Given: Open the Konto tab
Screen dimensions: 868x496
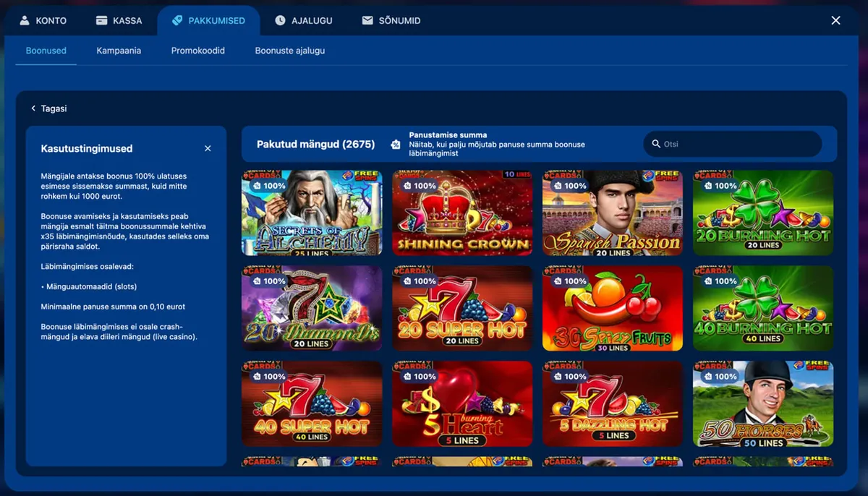Looking at the screenshot, I should [43, 21].
